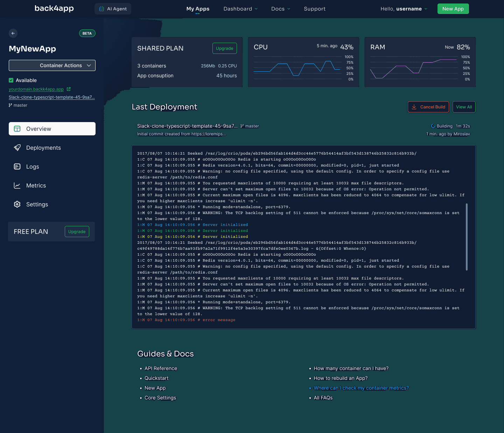Open 'How many container can I have?'

pyautogui.click(x=351, y=368)
